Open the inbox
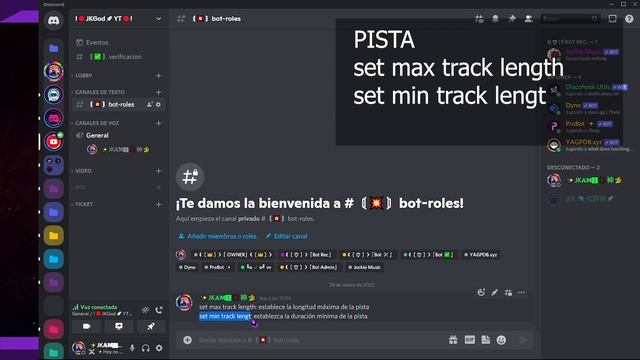 click(613, 19)
